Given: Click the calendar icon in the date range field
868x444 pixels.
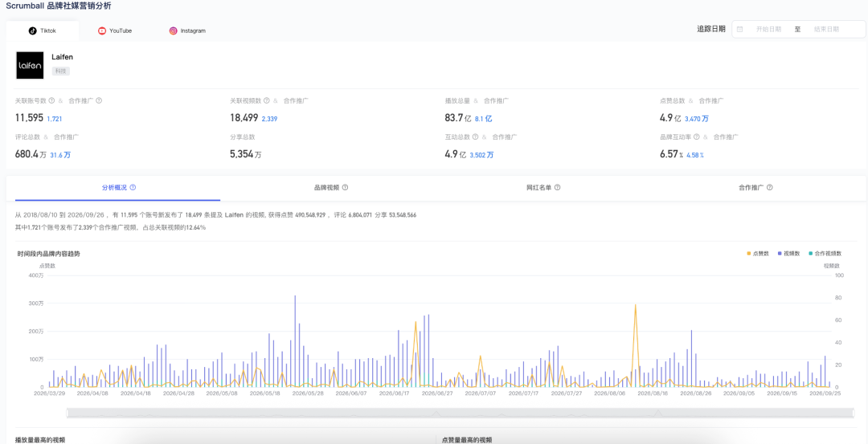Looking at the screenshot, I should (x=739, y=29).
